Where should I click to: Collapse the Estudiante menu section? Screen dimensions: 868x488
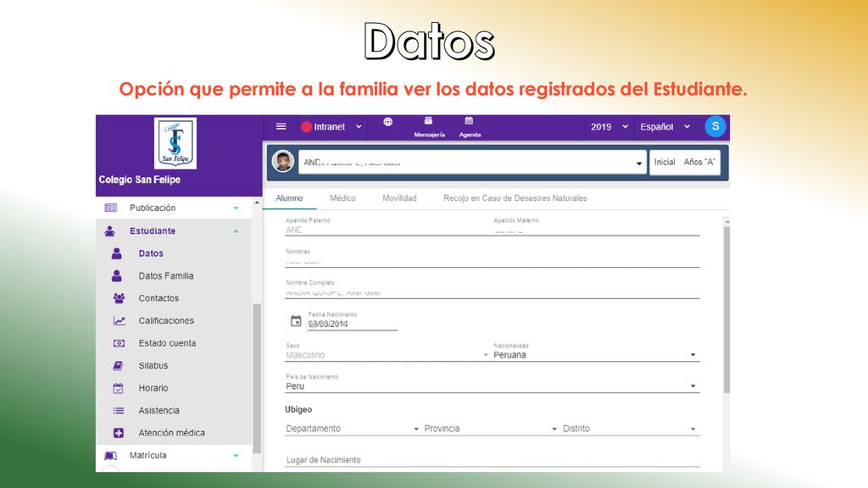pos(236,230)
